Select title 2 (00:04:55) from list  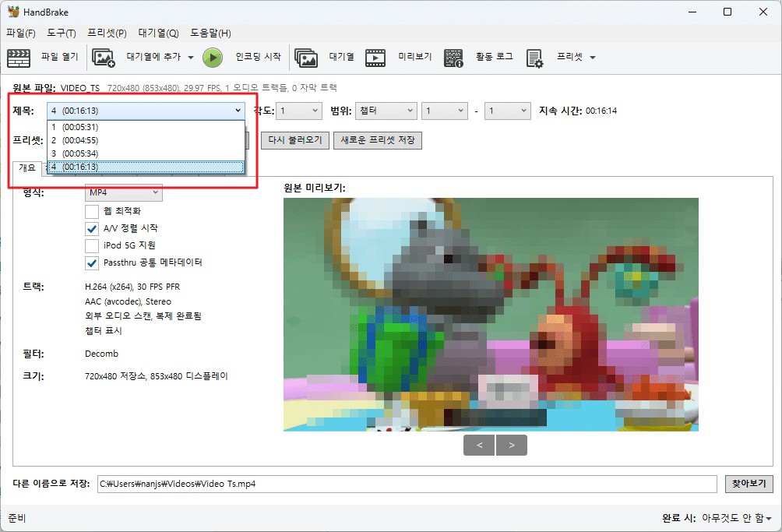tap(146, 140)
